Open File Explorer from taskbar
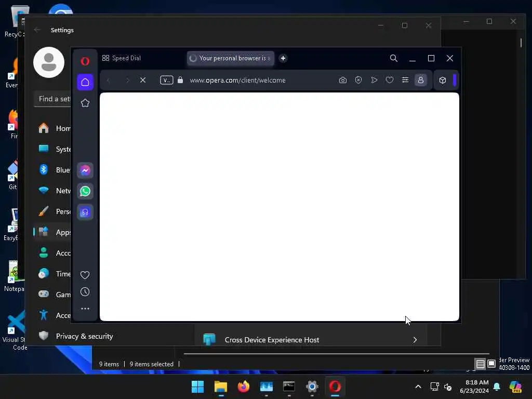Screen dimensions: 532x399 point(220,387)
